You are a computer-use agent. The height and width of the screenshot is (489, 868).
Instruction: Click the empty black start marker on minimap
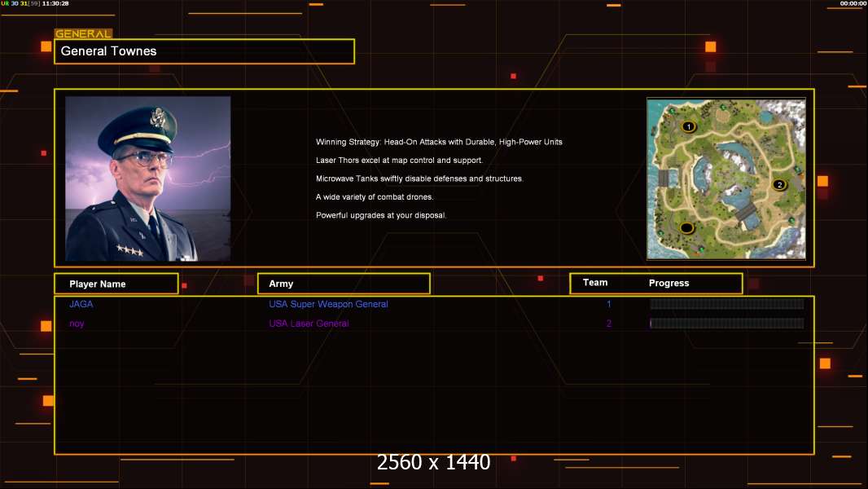pos(686,227)
